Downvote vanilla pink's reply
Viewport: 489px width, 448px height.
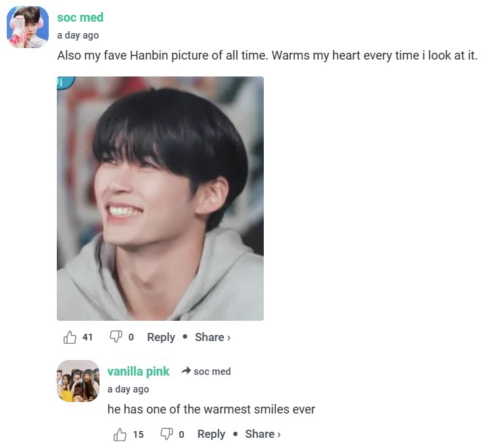click(x=166, y=434)
